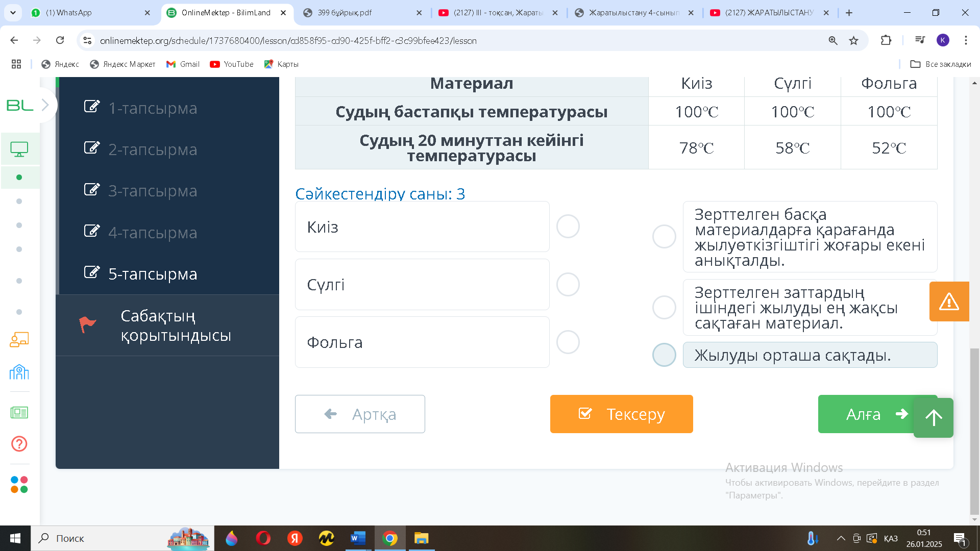
Task: Click the monitor lesson icon in left sidebar
Action: (x=19, y=149)
